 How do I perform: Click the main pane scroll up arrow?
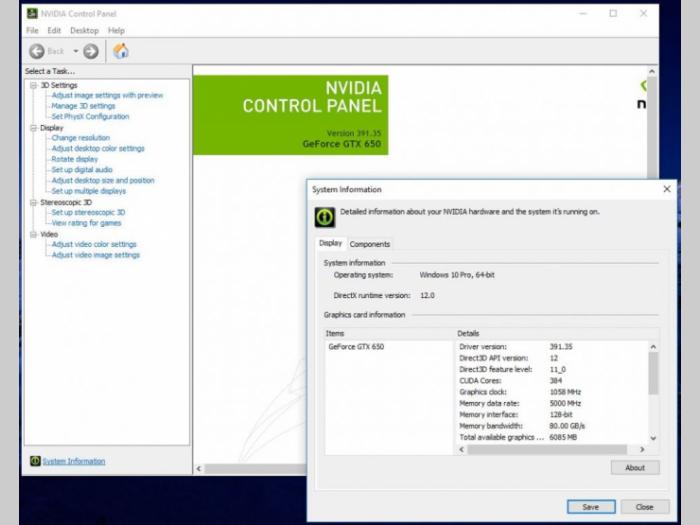pyautogui.click(x=652, y=71)
